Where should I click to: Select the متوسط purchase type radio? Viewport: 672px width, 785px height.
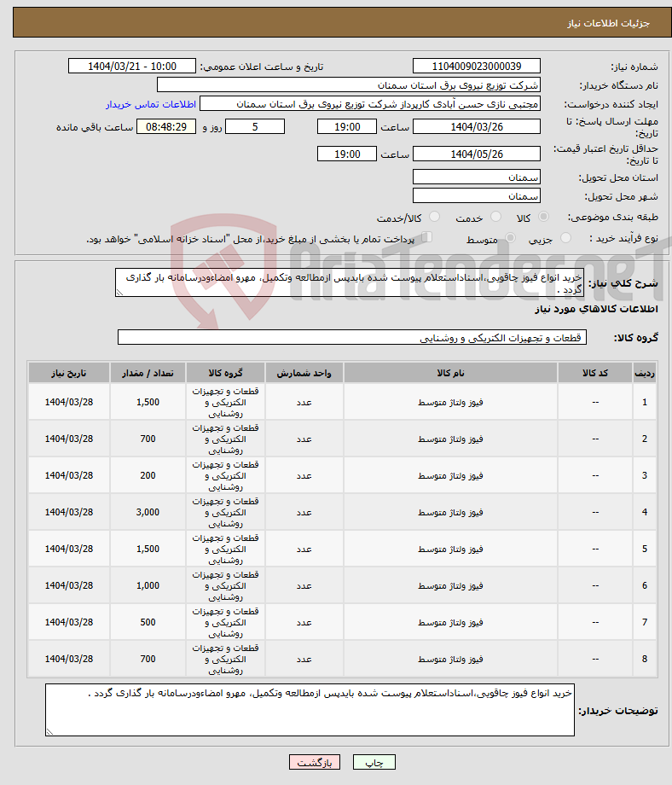510,238
